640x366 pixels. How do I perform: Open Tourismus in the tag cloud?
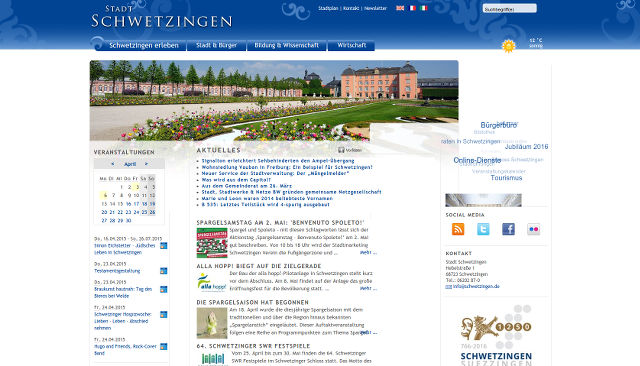[x=506, y=178]
